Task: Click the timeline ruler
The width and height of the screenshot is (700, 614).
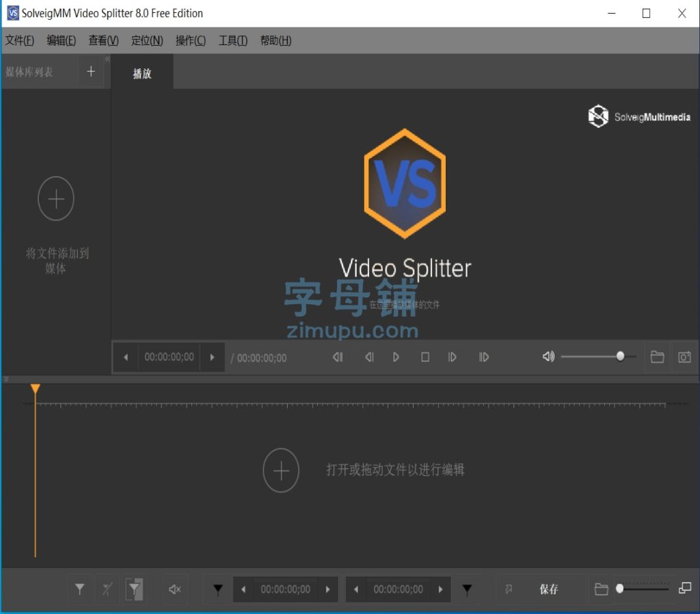Action: tap(351, 405)
